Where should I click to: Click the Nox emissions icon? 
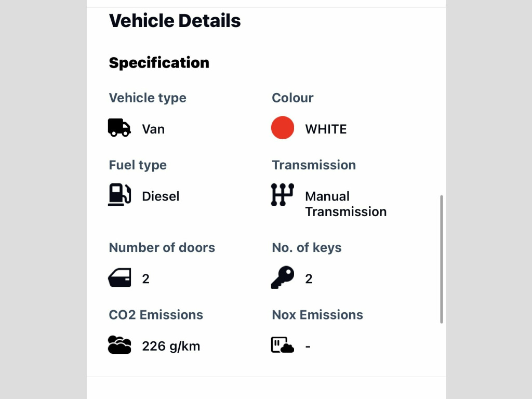click(x=282, y=345)
